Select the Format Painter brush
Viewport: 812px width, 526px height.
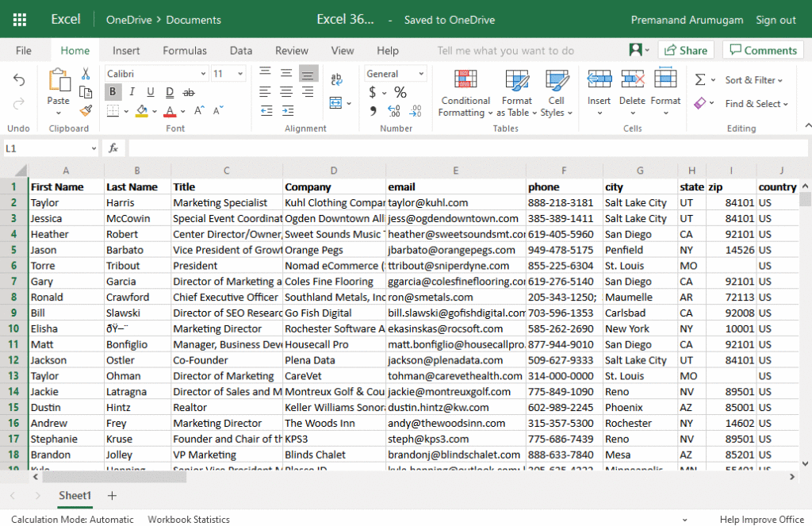click(x=86, y=110)
